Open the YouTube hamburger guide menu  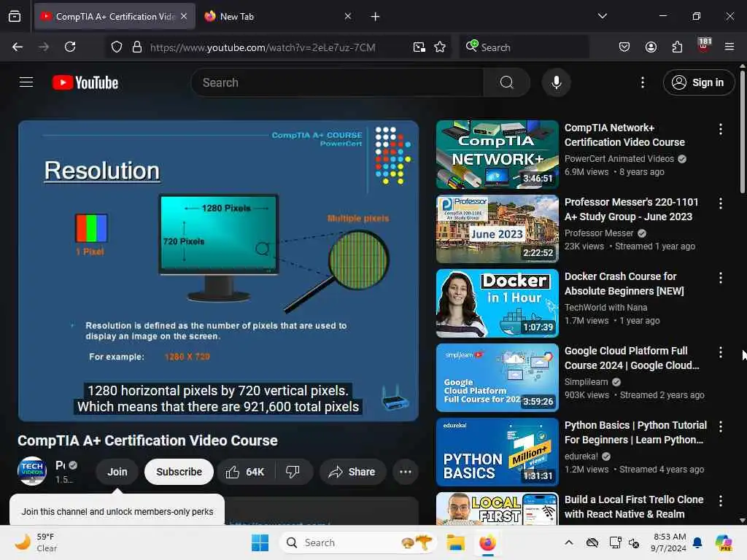point(26,82)
